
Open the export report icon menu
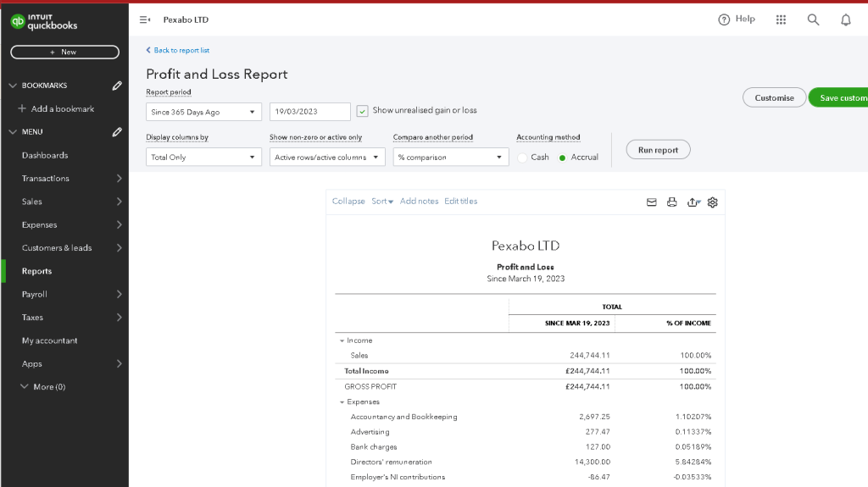pyautogui.click(x=693, y=202)
